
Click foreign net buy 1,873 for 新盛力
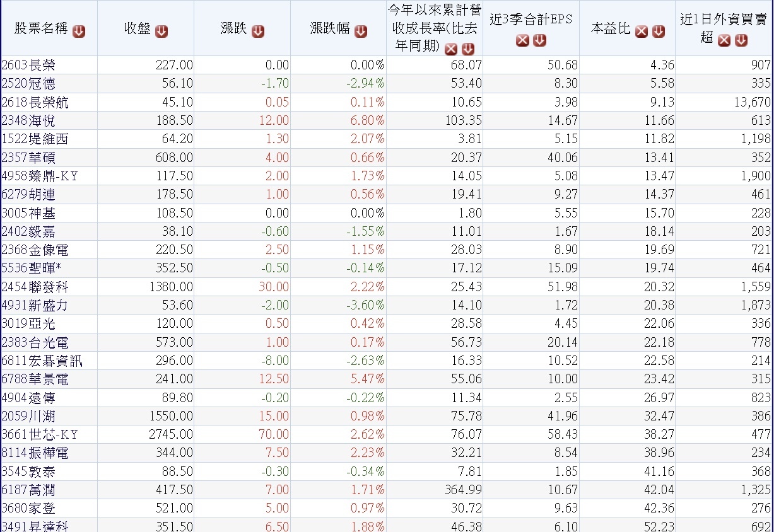point(756,306)
